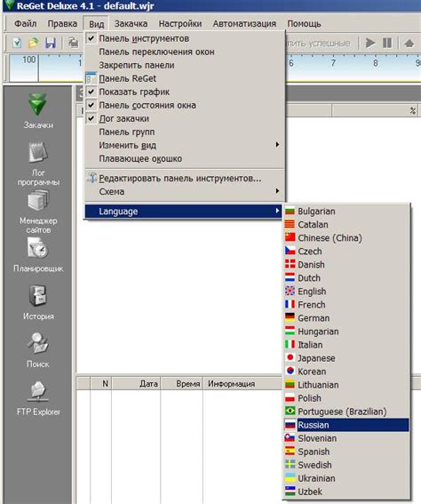This screenshot has height=504, width=421.
Task: Open the Закачки sidebar section
Action: 38,111
